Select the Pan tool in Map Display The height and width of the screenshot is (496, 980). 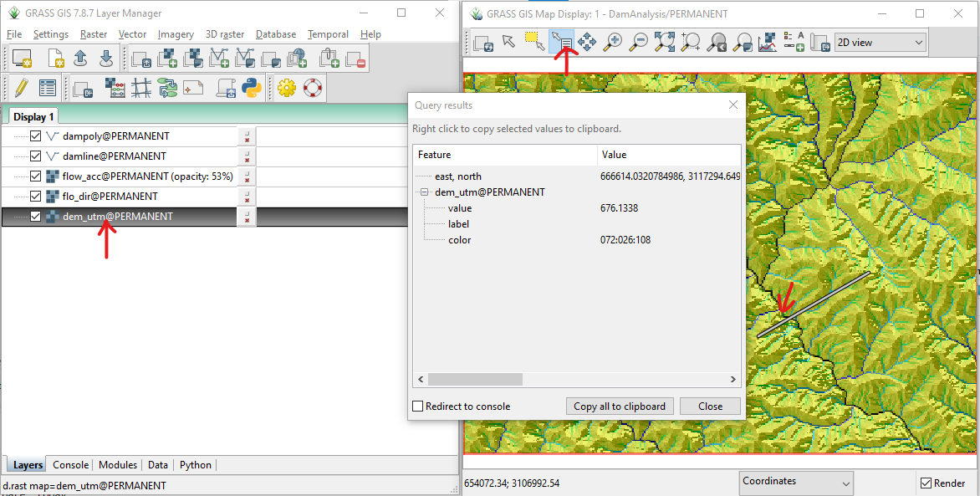tap(587, 42)
